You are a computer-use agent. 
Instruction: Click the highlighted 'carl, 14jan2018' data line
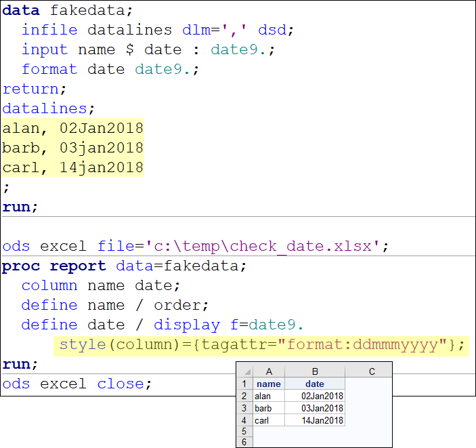tap(72, 167)
